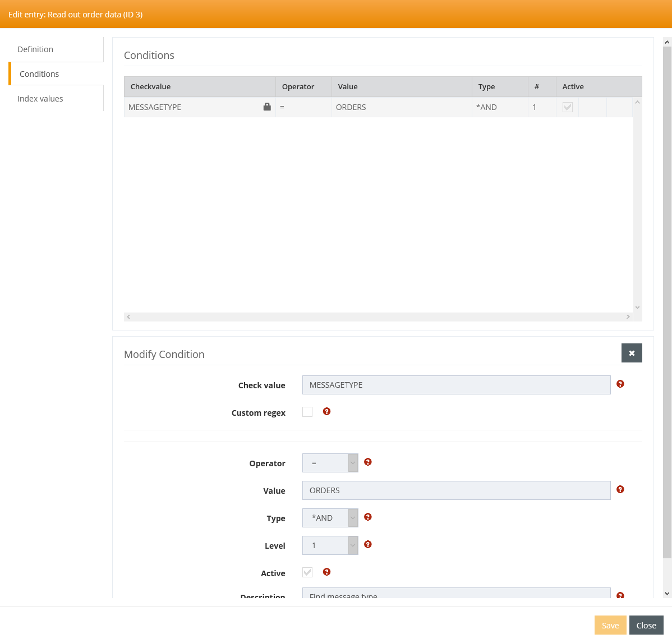Enable the Custom regex checkbox
The width and height of the screenshot is (672, 643).
(x=307, y=412)
